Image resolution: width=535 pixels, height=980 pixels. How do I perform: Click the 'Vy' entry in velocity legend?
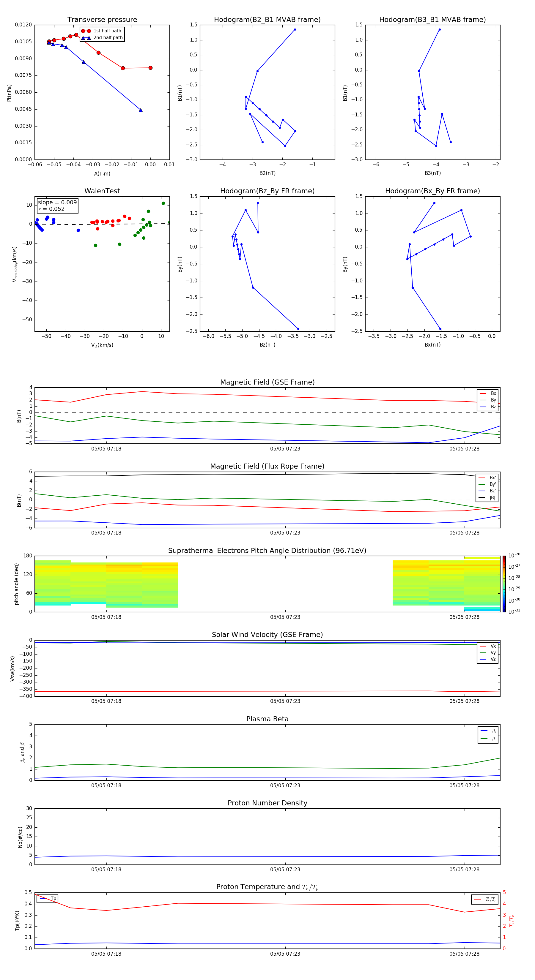pos(488,652)
